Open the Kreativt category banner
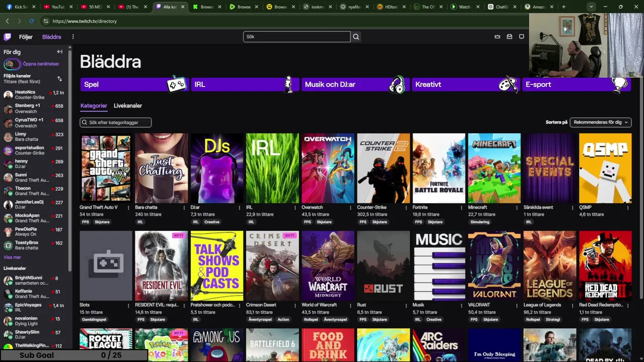This screenshot has width=644, height=362. coord(466,84)
